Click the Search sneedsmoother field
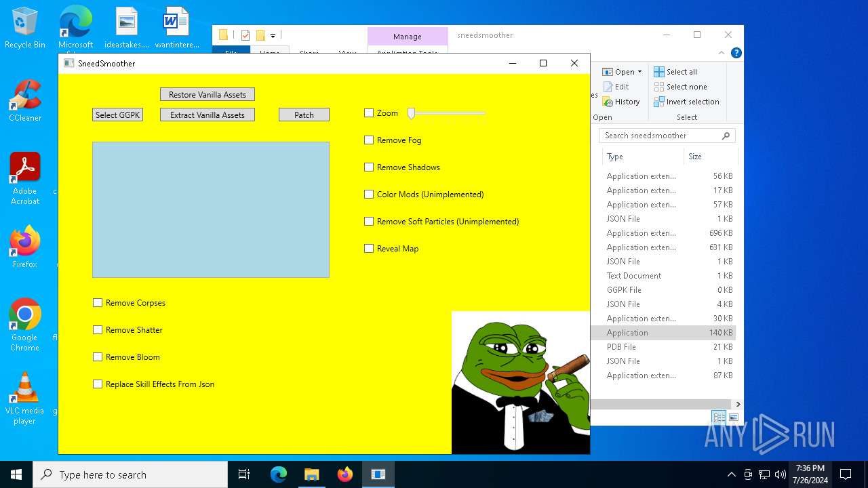The image size is (868, 488). (667, 136)
